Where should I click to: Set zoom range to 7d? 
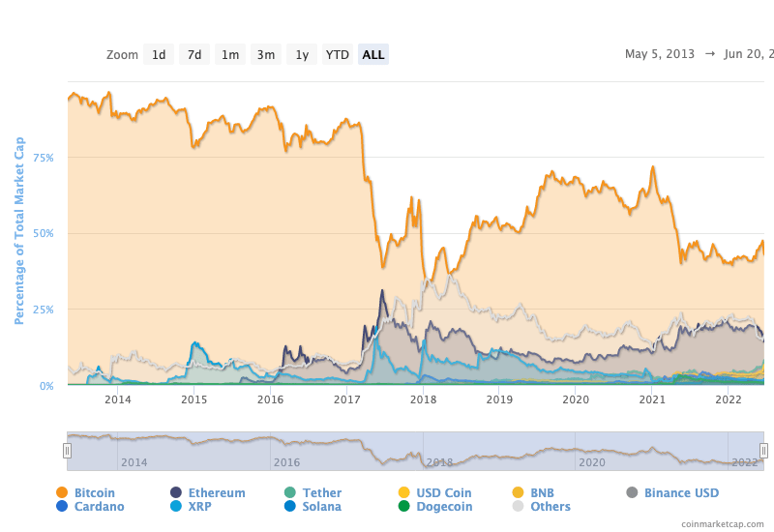[194, 55]
